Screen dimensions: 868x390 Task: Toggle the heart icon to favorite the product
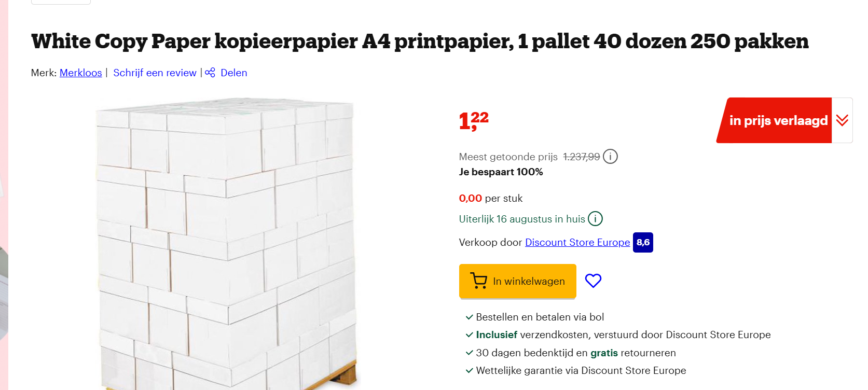[x=593, y=281]
